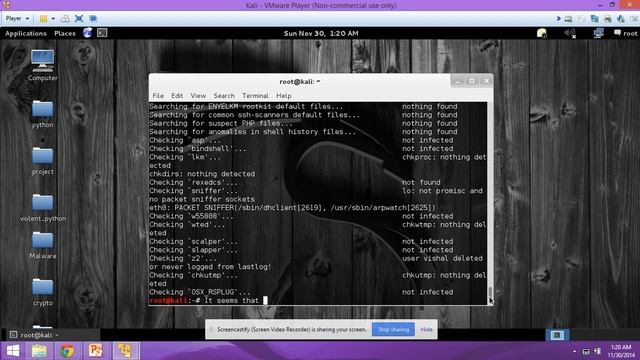Open the Kali Applications menu
Screen dimensions: 640x360
(x=26, y=33)
